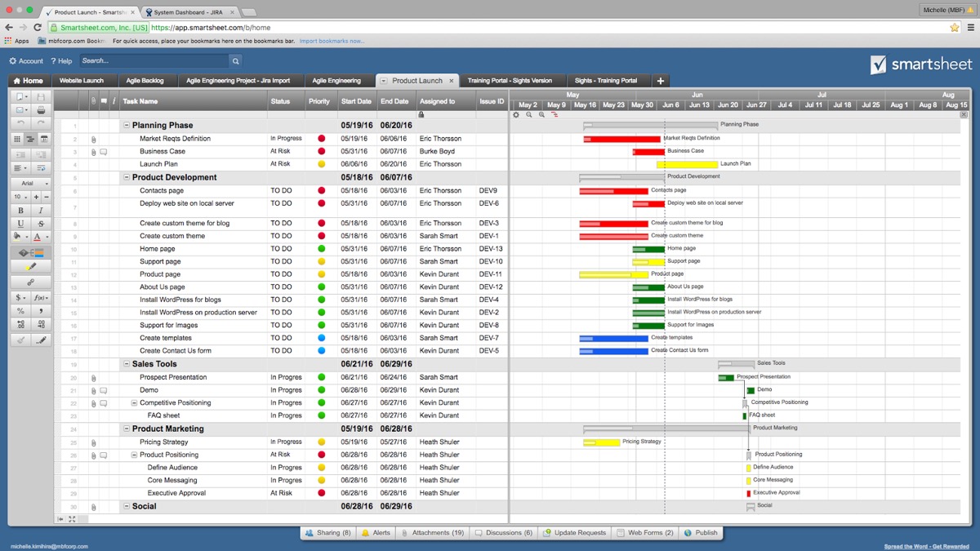Insert hyperlink using the link icon
980x551 pixels.
pos(31,282)
